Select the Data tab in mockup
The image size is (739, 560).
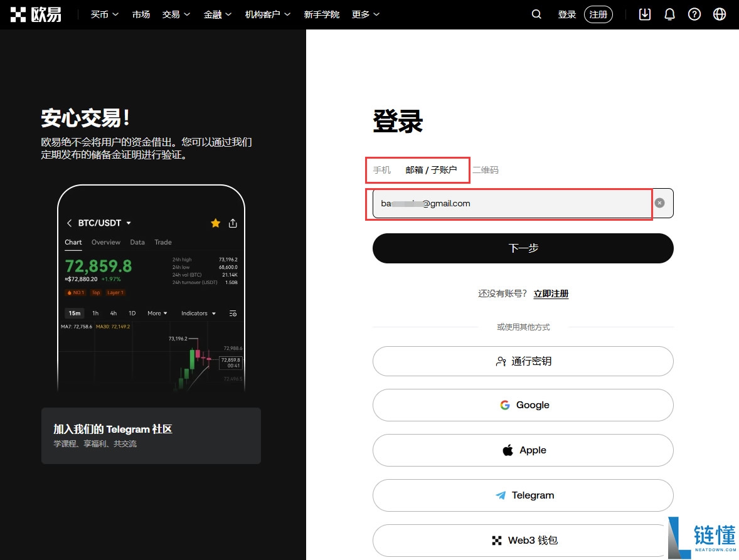click(x=137, y=242)
